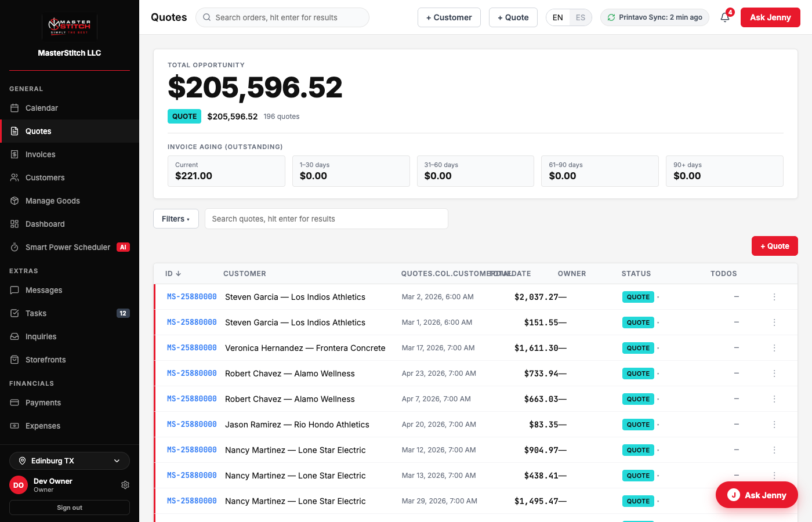The image size is (812, 522).
Task: Click the 1–30 days aging card
Action: point(351,171)
